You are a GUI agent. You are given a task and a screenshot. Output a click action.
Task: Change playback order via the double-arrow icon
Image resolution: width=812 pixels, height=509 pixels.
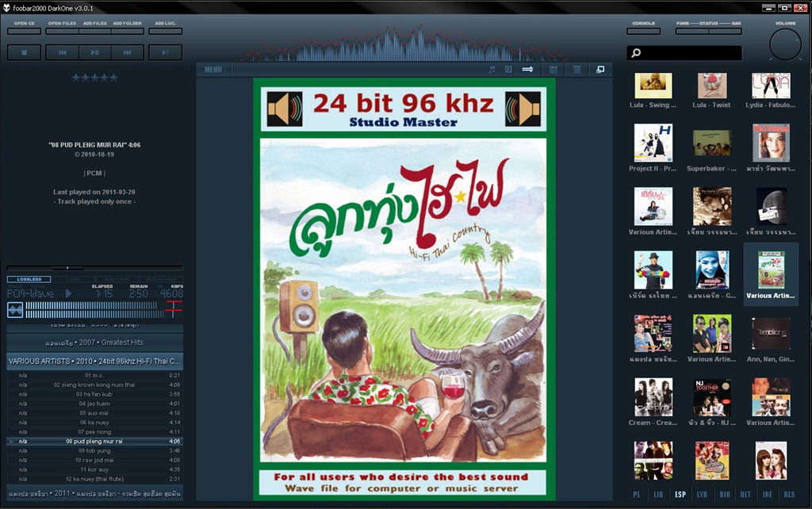coord(527,70)
